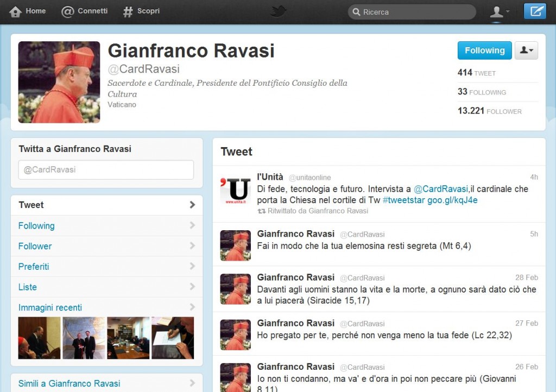This screenshot has width=556, height=392.
Task: Open Preferiti in the sidebar
Action: coord(107,267)
